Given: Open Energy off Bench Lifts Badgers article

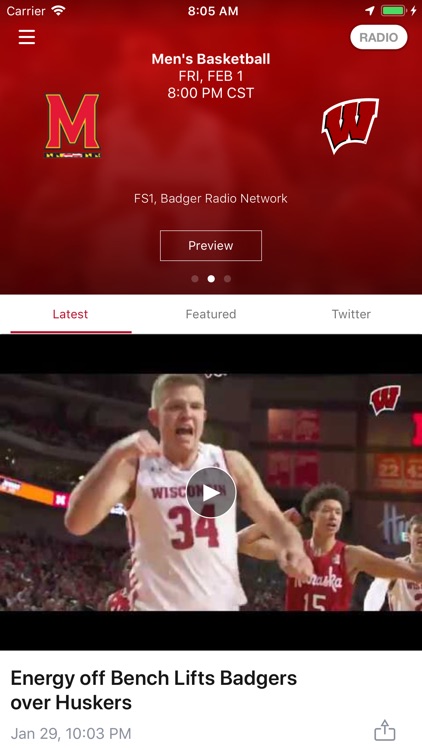Looking at the screenshot, I should (154, 690).
